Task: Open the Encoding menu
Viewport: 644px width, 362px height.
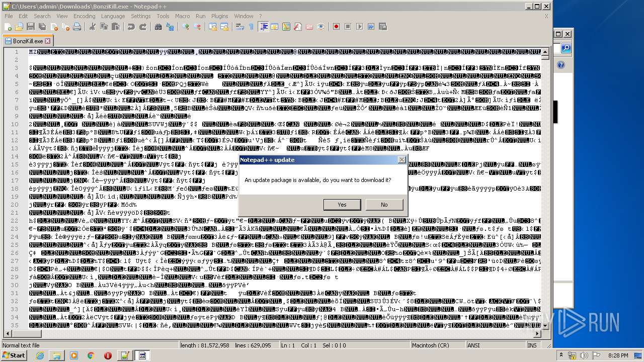Action: [x=84, y=16]
